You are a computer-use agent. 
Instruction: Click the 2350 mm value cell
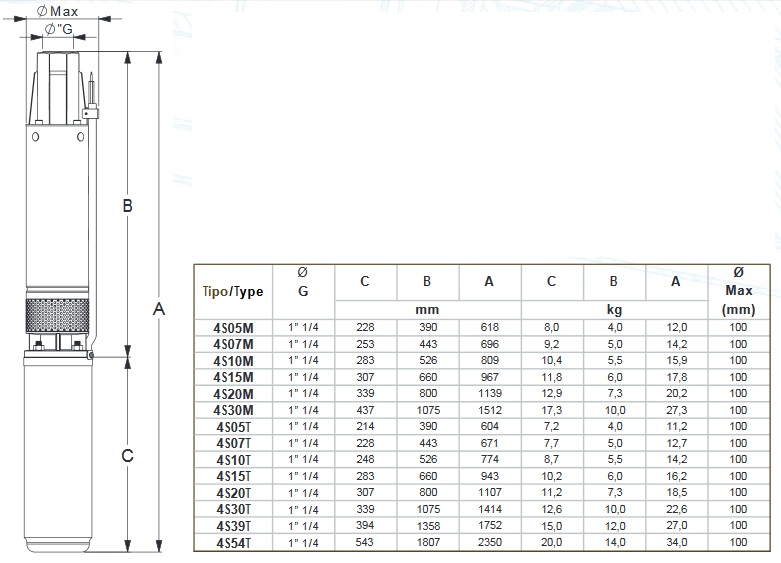tap(489, 542)
